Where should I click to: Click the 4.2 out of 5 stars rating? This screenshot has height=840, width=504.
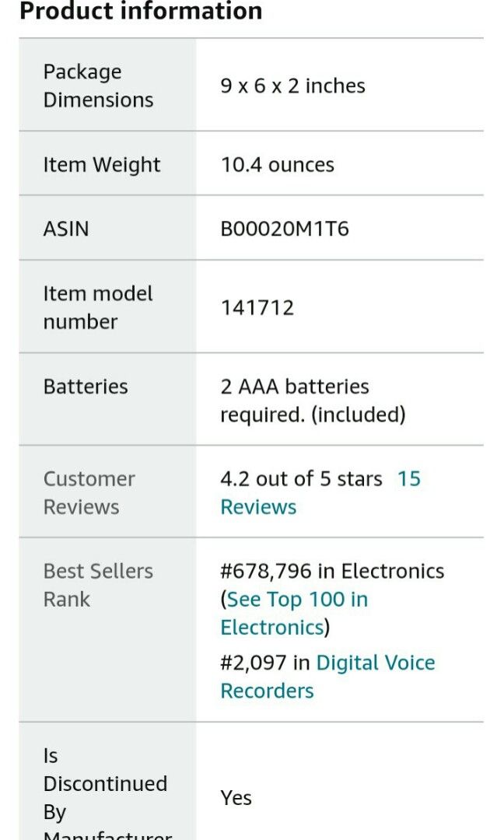click(300, 478)
